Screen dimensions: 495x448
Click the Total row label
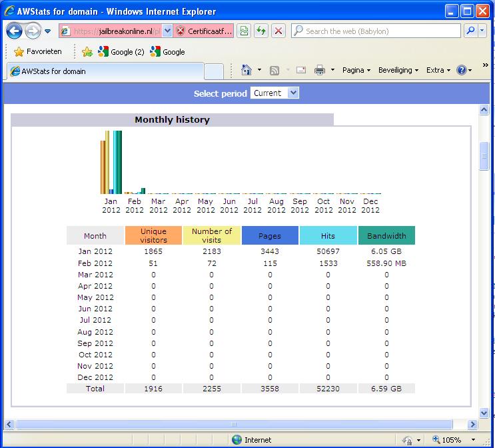point(95,389)
